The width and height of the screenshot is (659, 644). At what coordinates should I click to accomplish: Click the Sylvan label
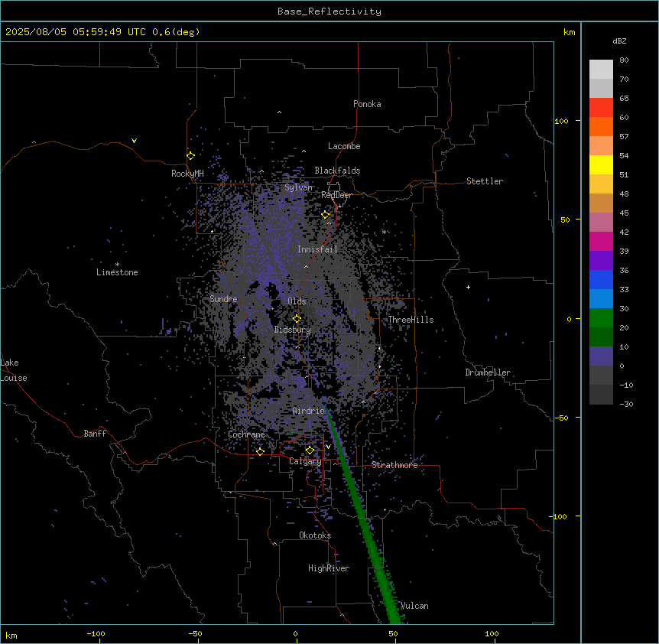coord(298,187)
